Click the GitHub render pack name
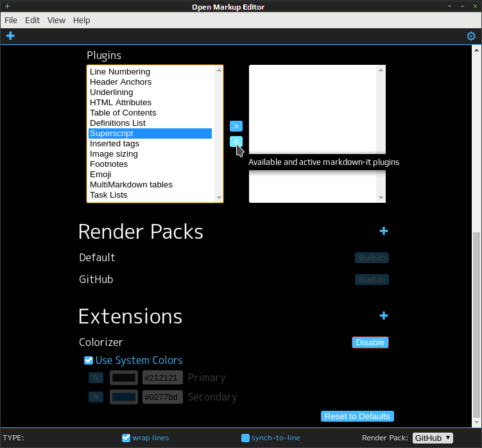This screenshot has width=482, height=448. coord(96,279)
